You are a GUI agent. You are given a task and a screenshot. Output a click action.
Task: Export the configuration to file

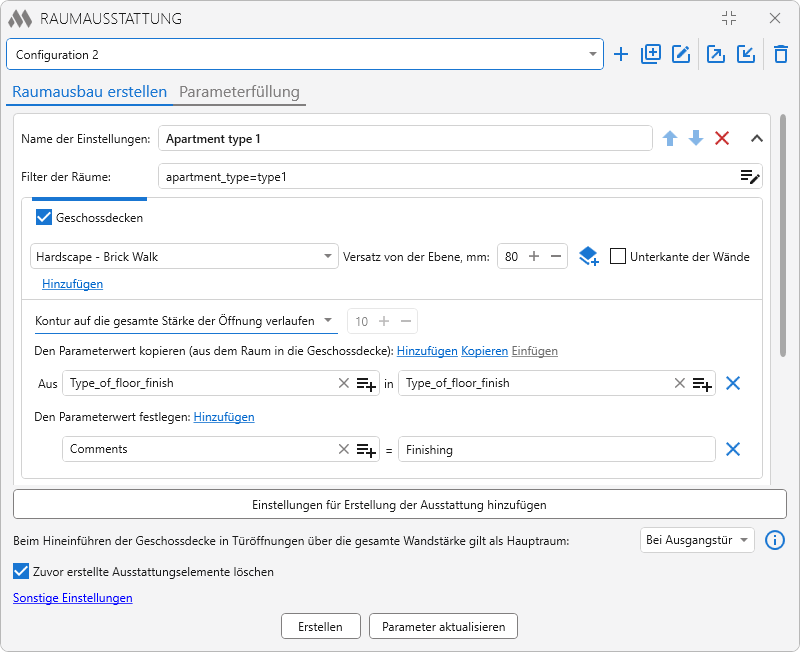(715, 54)
